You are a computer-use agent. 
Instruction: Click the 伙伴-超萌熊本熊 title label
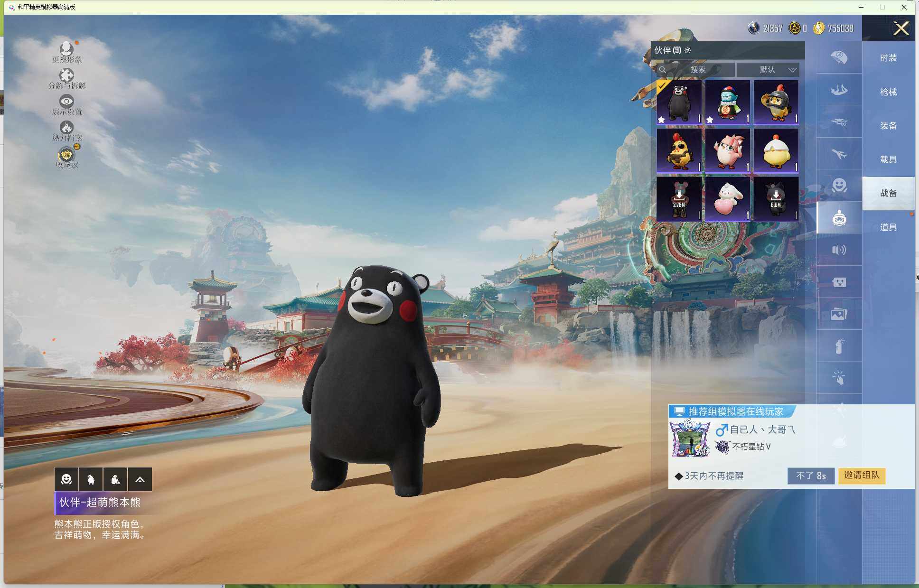pyautogui.click(x=100, y=503)
